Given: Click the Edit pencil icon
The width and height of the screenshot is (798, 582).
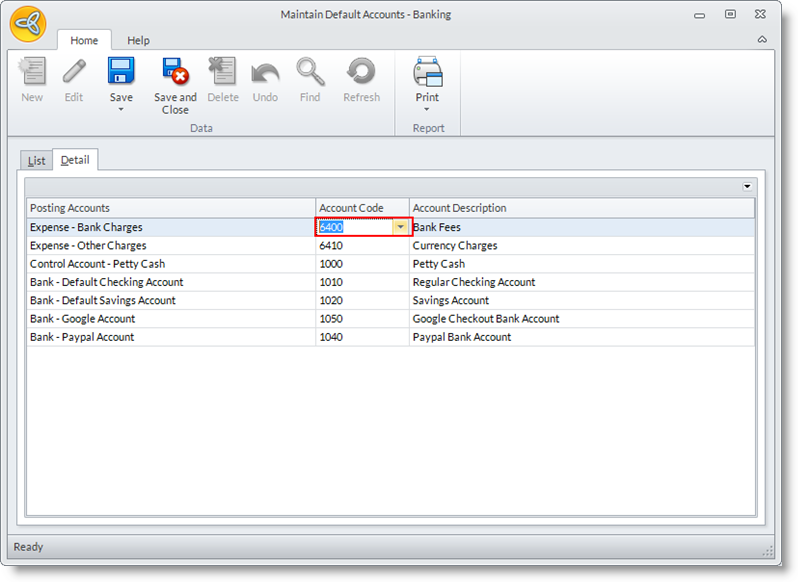Looking at the screenshot, I should click(74, 73).
